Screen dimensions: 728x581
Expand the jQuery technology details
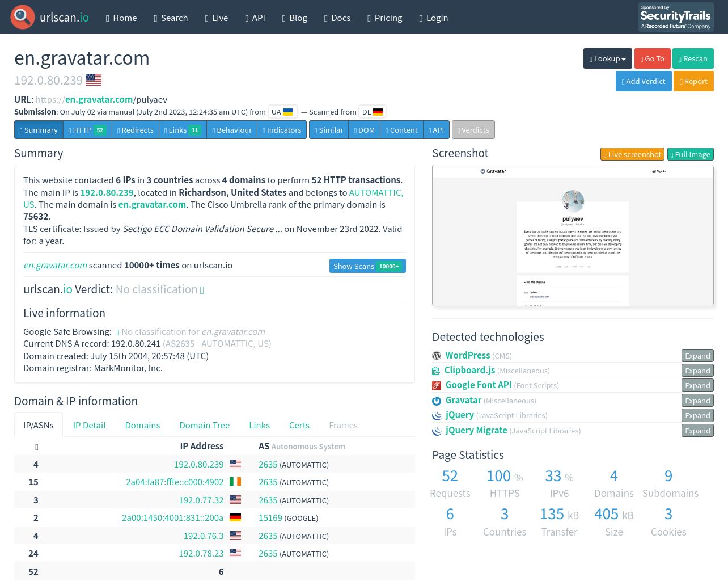point(697,415)
